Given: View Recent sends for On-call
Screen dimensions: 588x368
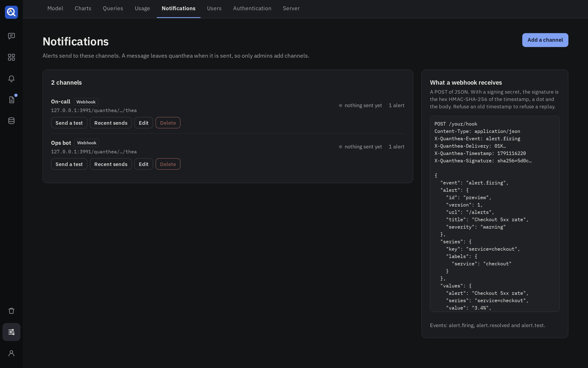Looking at the screenshot, I should click(x=111, y=123).
